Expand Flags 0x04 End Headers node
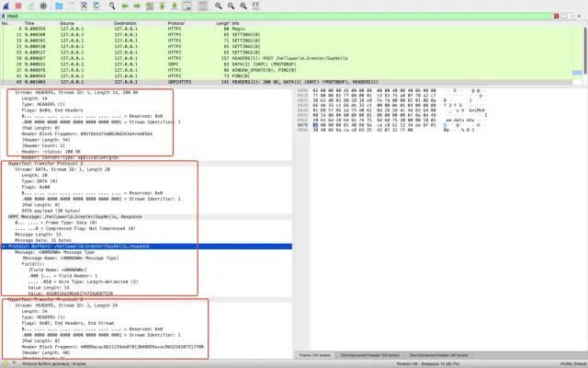Image resolution: width=588 pixels, height=368 pixels. click(17, 110)
